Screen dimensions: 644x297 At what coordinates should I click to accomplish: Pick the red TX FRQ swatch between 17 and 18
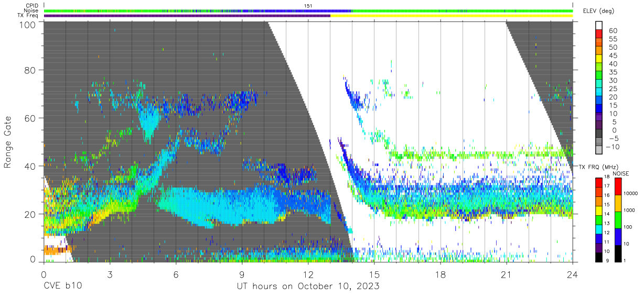(x=599, y=182)
